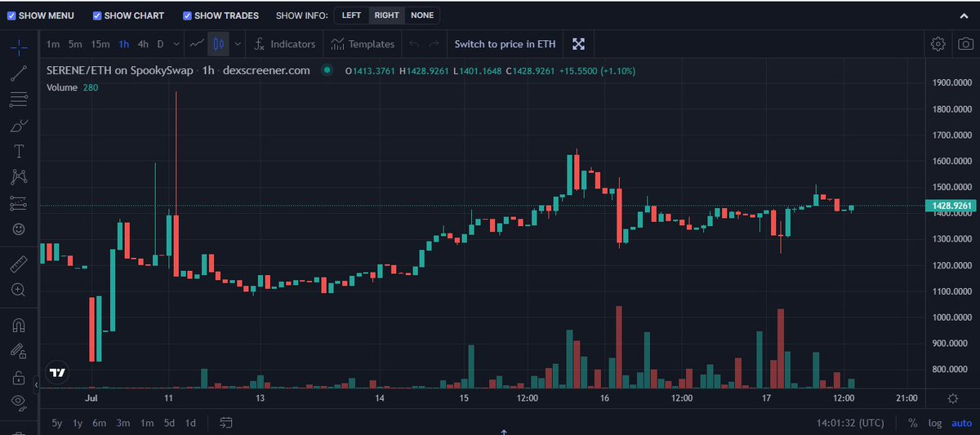Open the chart style dropdown arrow

pyautogui.click(x=238, y=44)
